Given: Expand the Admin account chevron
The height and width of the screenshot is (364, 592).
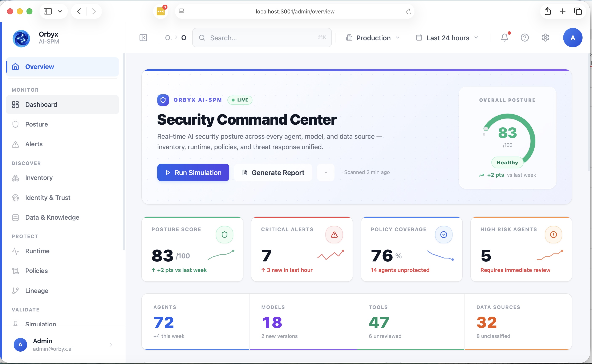Looking at the screenshot, I should [x=111, y=345].
